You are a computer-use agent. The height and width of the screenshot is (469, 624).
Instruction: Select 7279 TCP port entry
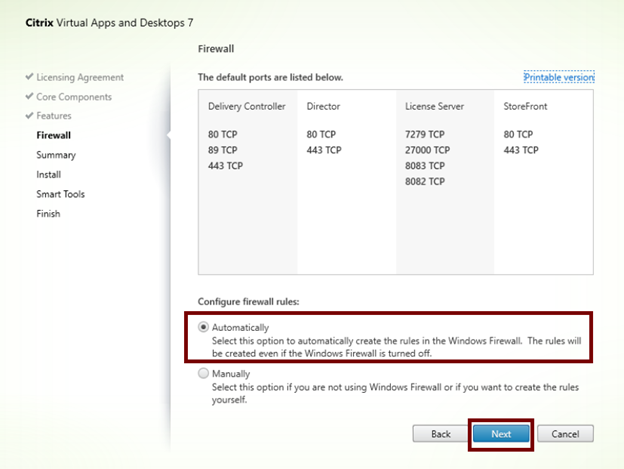point(425,134)
